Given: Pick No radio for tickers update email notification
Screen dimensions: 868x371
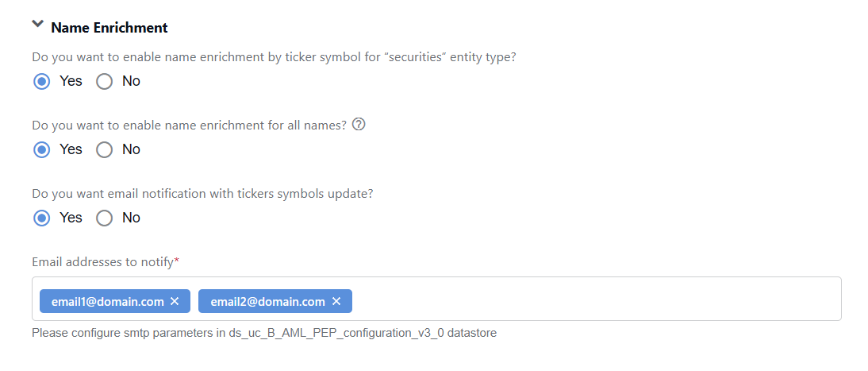Looking at the screenshot, I should coord(104,218).
